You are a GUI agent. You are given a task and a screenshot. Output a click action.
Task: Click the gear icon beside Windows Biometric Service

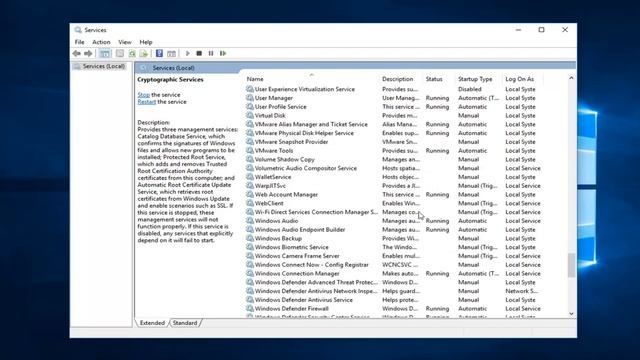(250, 247)
